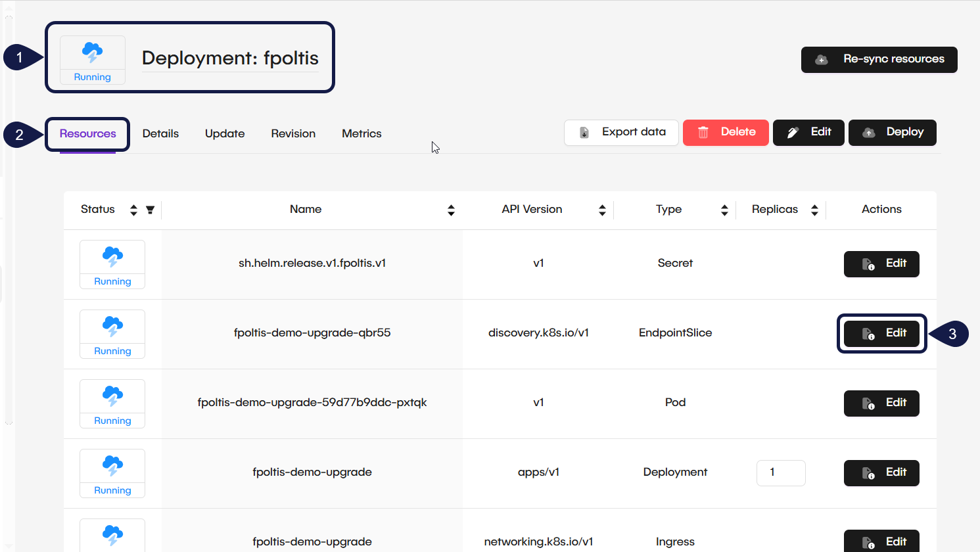Click Running status icon for Pod row
This screenshot has height=552, width=980.
tap(112, 397)
